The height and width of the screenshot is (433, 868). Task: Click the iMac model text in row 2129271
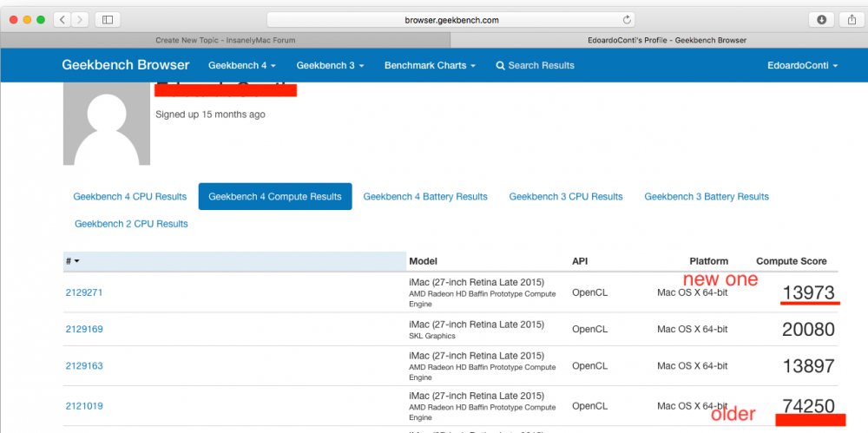point(477,281)
